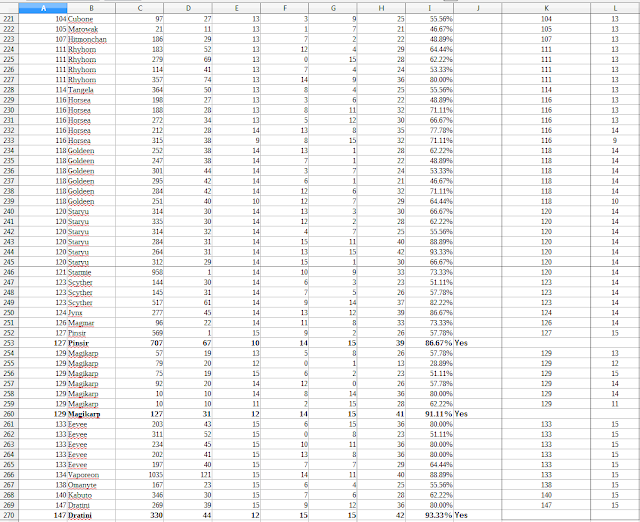This screenshot has width=640, height=522.
Task: Select column I header
Action: point(429,8)
